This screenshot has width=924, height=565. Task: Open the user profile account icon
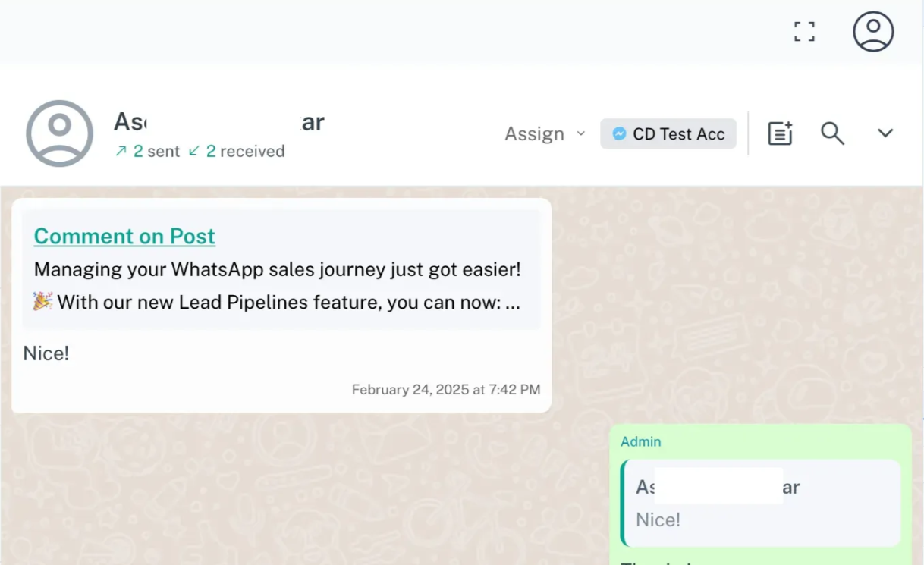[x=873, y=32]
